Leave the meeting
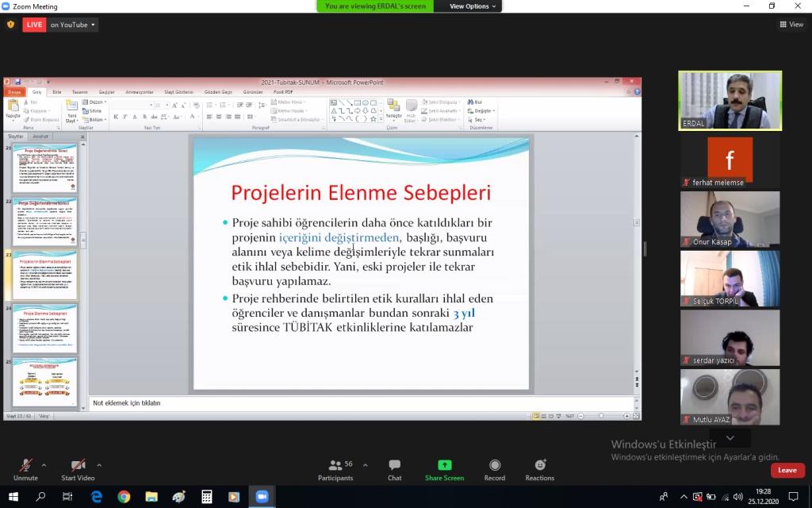The width and height of the screenshot is (812, 508). (x=787, y=470)
